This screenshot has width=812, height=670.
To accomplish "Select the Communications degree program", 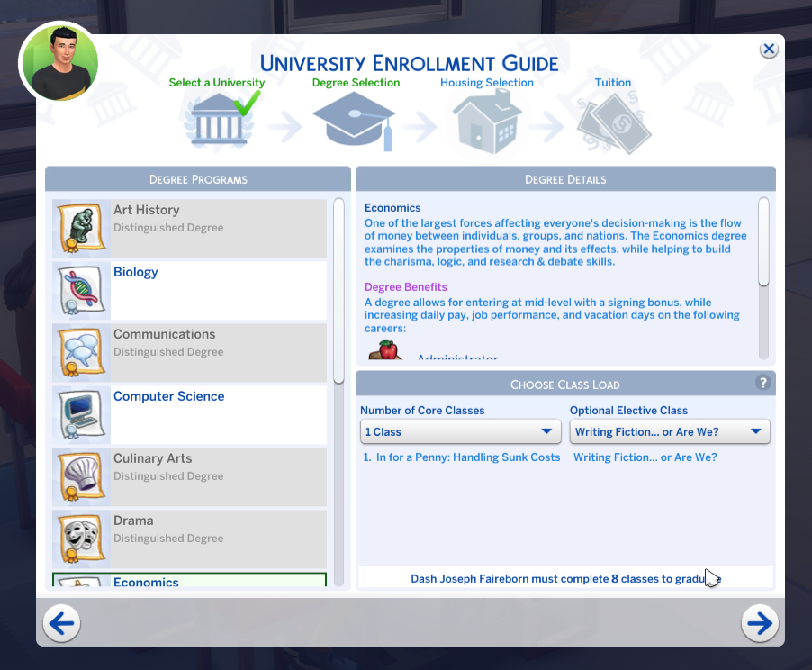I will point(190,353).
